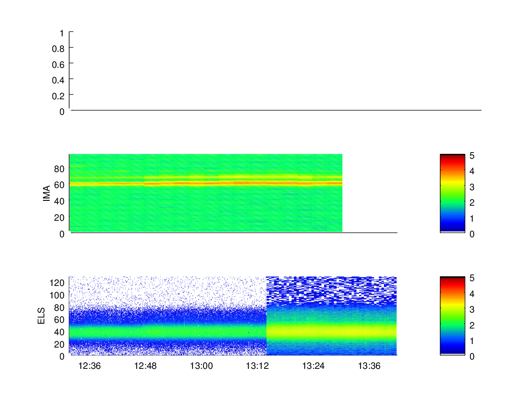Click the 3 label on IMA colorbar
Screen dimensions: 532x399
[472, 187]
